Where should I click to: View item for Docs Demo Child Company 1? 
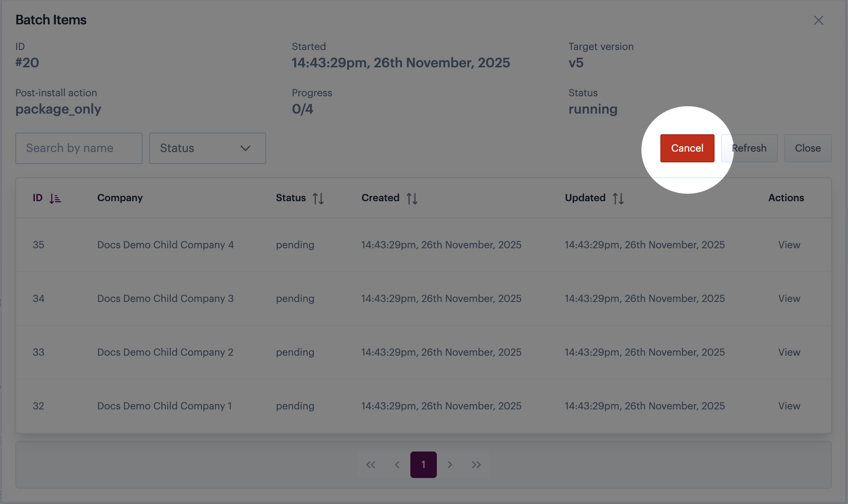pos(789,406)
